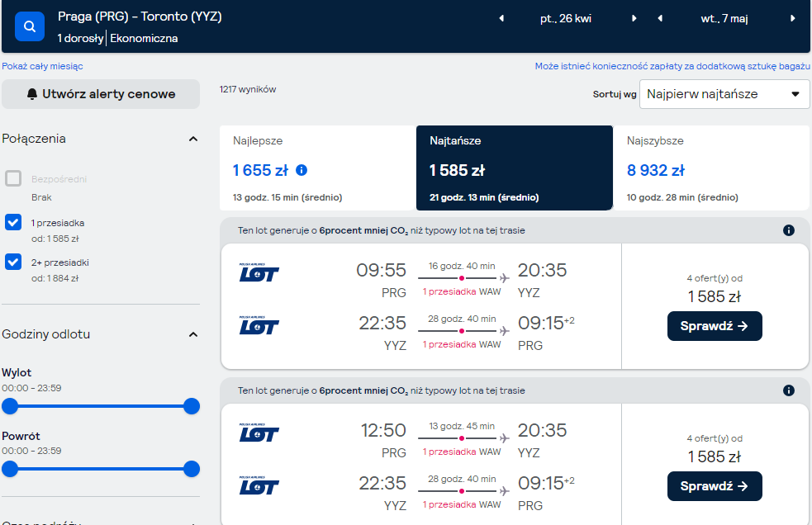Tick the Bezpośredni checkbox
Viewport: 812px width, 525px height.
[x=13, y=178]
